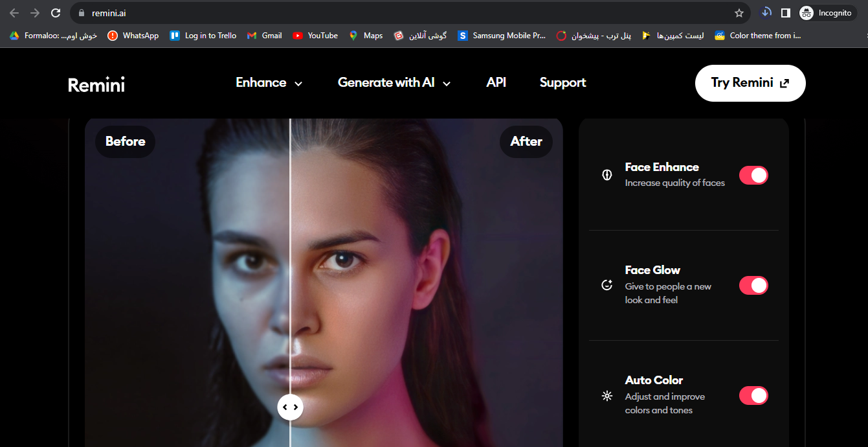Click the before/after comparison slider handle
The image size is (868, 447).
tap(290, 407)
